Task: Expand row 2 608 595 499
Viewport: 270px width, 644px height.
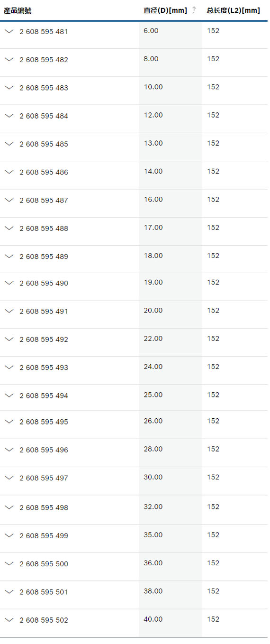Action: pos(9,535)
